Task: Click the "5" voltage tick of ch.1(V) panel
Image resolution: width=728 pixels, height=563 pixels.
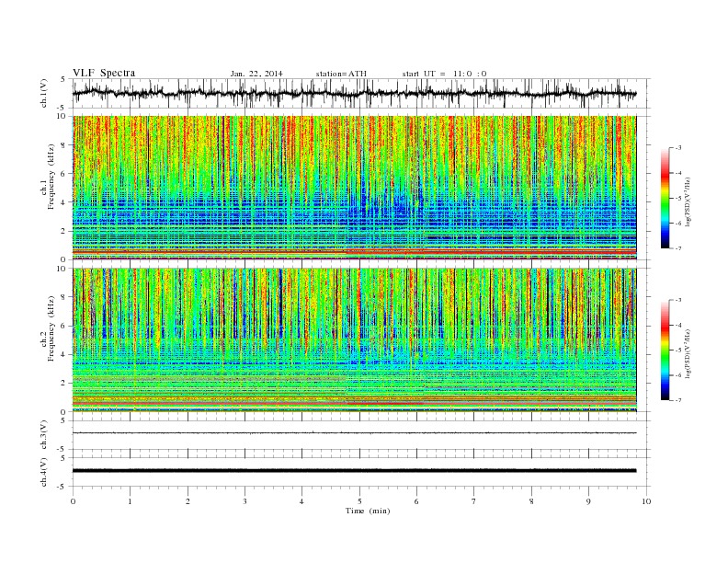Action: point(63,79)
